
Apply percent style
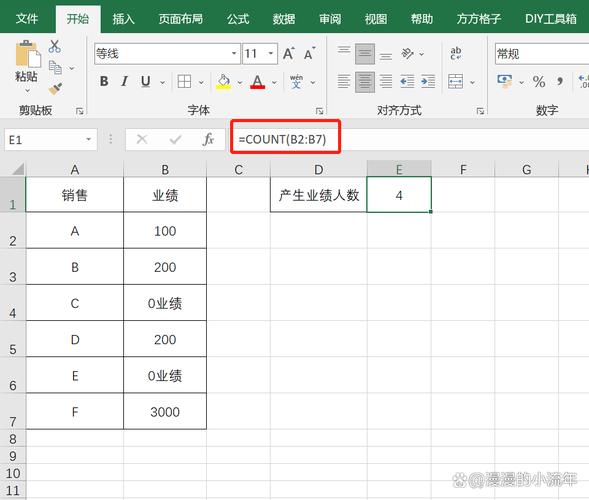click(x=539, y=82)
